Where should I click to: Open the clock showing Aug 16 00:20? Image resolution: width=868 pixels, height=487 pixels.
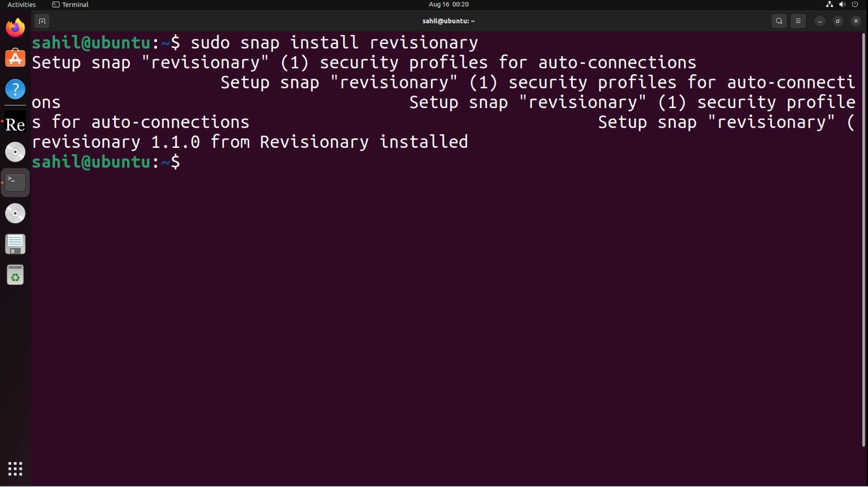tap(449, 5)
